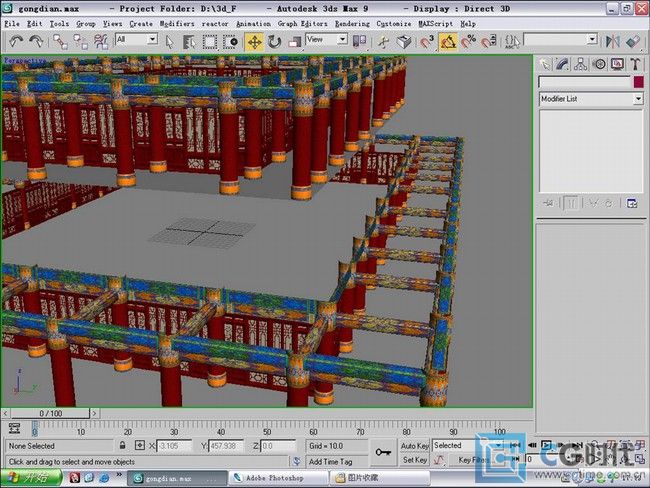
Task: Open the Customize menu
Action: tap(394, 24)
